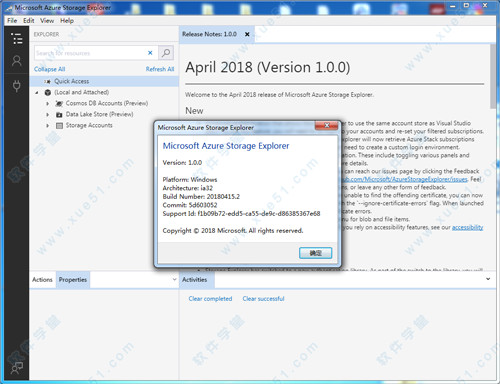Select the Cosmos DB Accounts (Preview) row

click(104, 103)
